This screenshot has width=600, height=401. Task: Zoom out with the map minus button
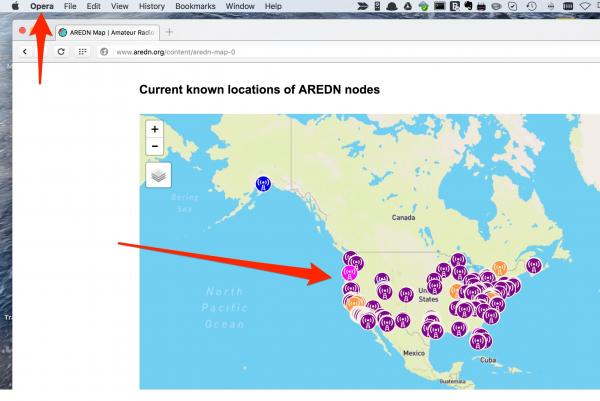tap(155, 146)
